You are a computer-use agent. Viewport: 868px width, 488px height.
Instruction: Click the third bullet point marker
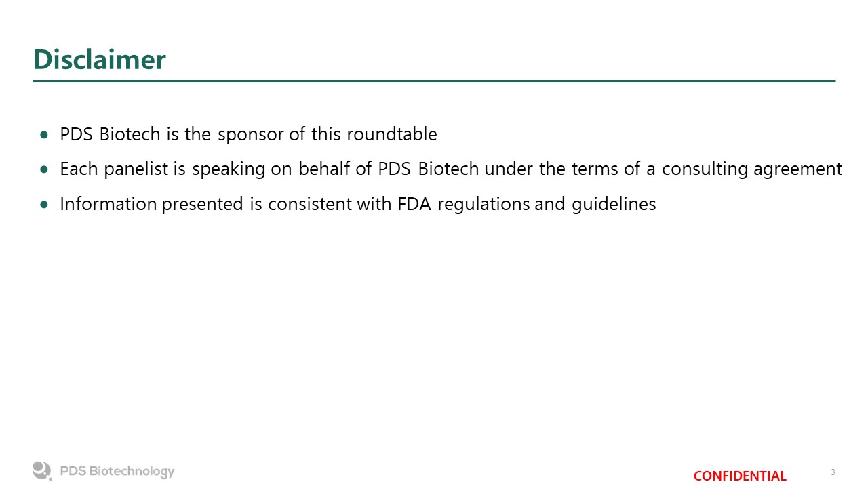pos(44,204)
